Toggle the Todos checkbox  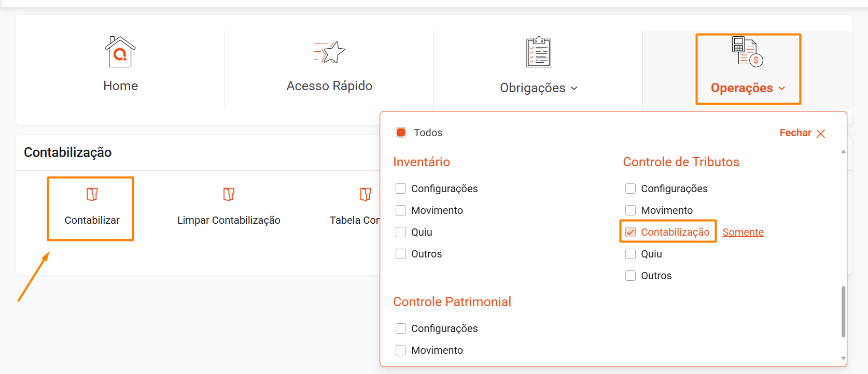pyautogui.click(x=401, y=133)
